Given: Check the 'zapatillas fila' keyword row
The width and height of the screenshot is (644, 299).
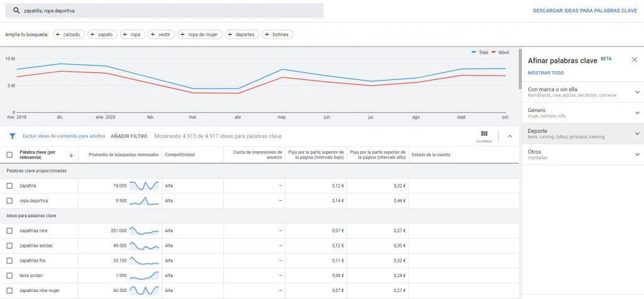Looking at the screenshot, I should pos(9,261).
